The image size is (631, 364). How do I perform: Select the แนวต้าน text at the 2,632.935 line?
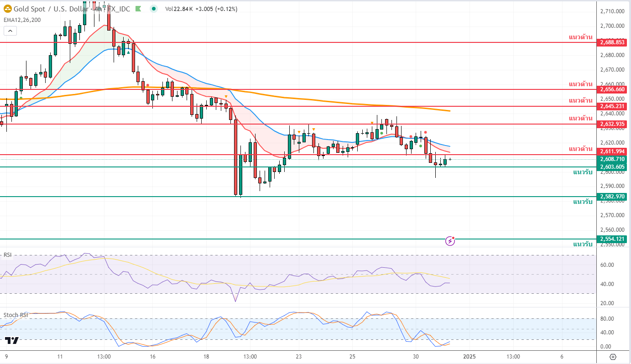[x=580, y=118]
